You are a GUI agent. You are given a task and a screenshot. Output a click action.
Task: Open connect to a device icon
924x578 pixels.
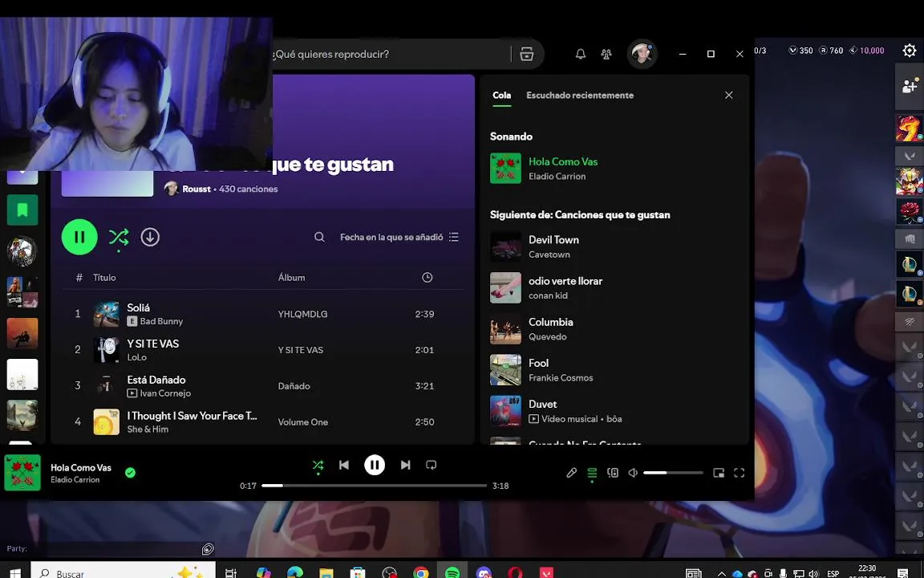pos(613,472)
